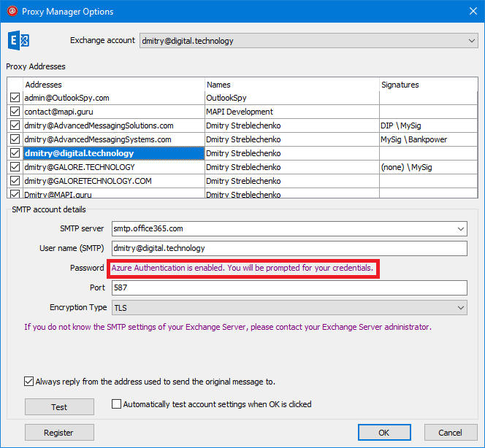Toggle checkbox for dmitry@GALORETECHNOLOGY.COM
This screenshot has height=448, width=485.
point(15,180)
